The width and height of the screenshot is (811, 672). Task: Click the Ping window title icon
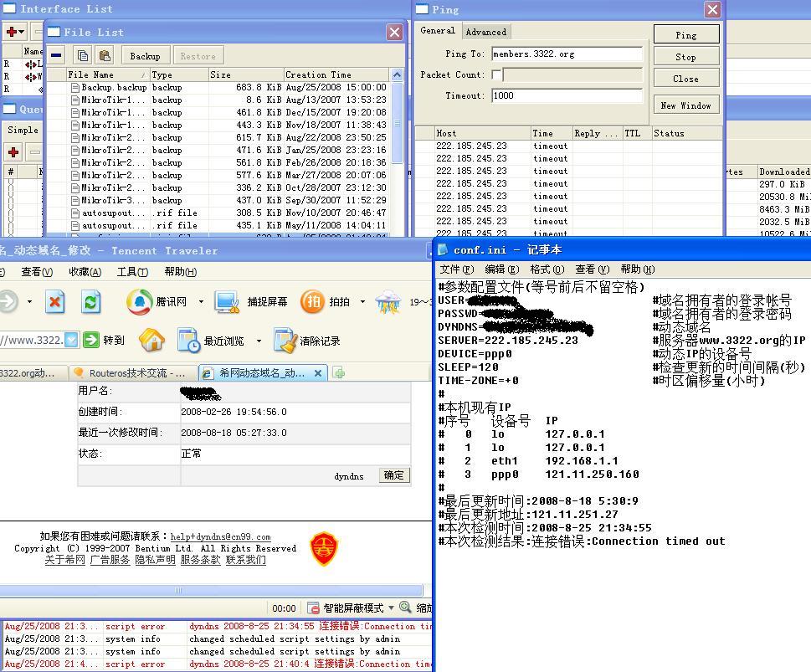click(x=422, y=9)
